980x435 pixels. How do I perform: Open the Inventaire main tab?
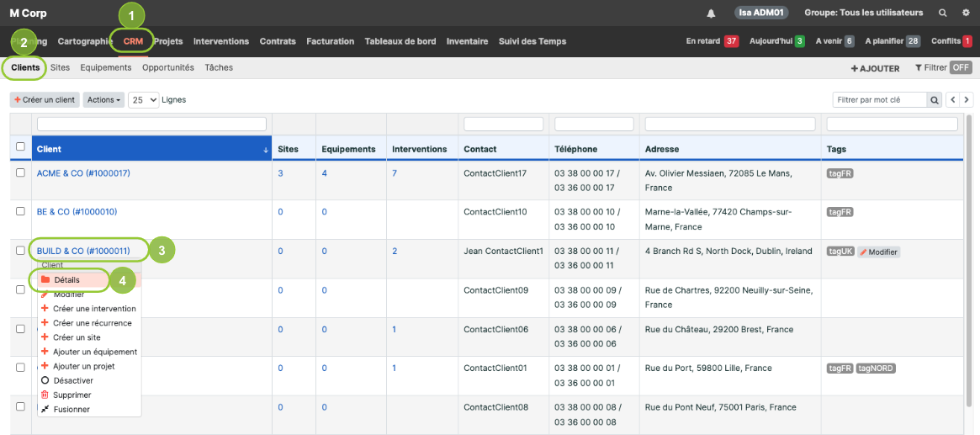(468, 41)
